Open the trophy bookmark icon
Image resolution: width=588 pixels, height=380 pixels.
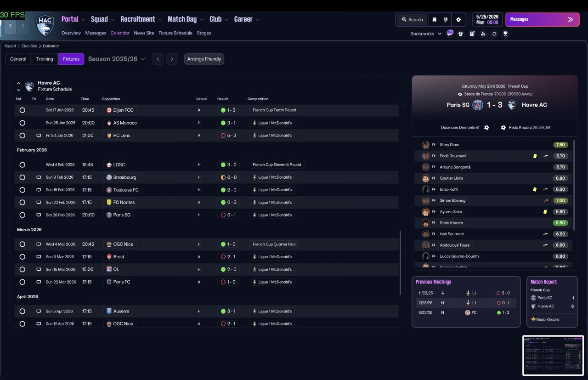click(x=505, y=34)
